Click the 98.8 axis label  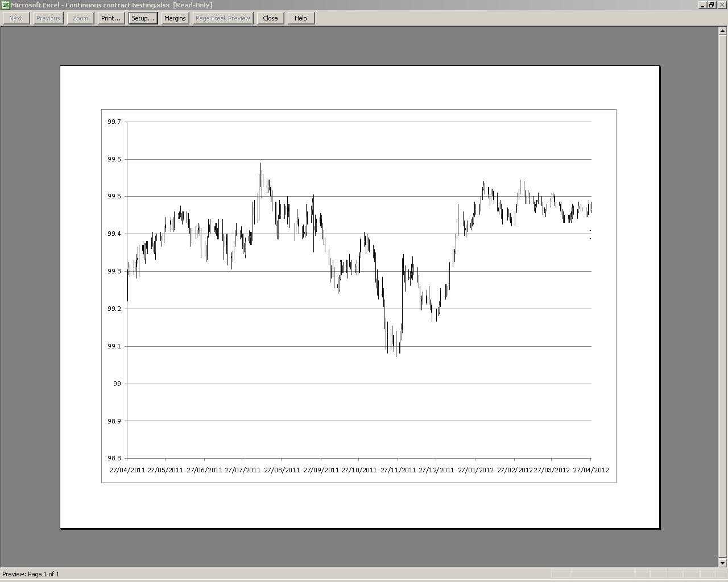click(114, 458)
